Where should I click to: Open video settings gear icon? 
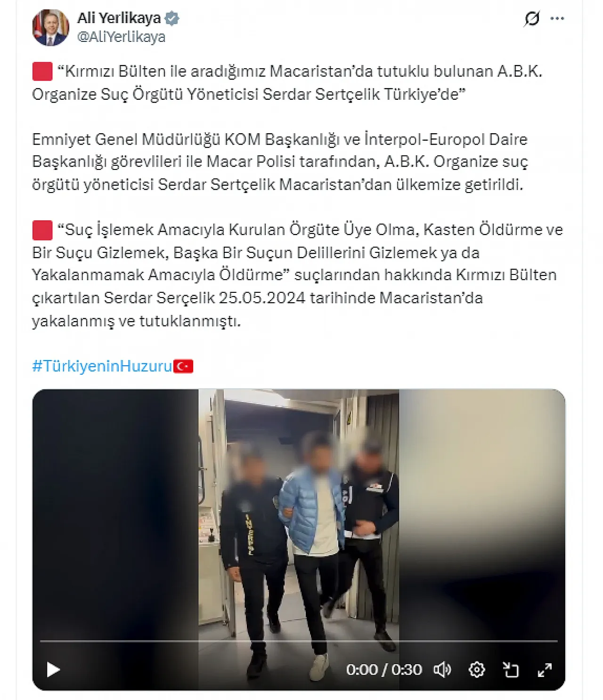(x=477, y=669)
